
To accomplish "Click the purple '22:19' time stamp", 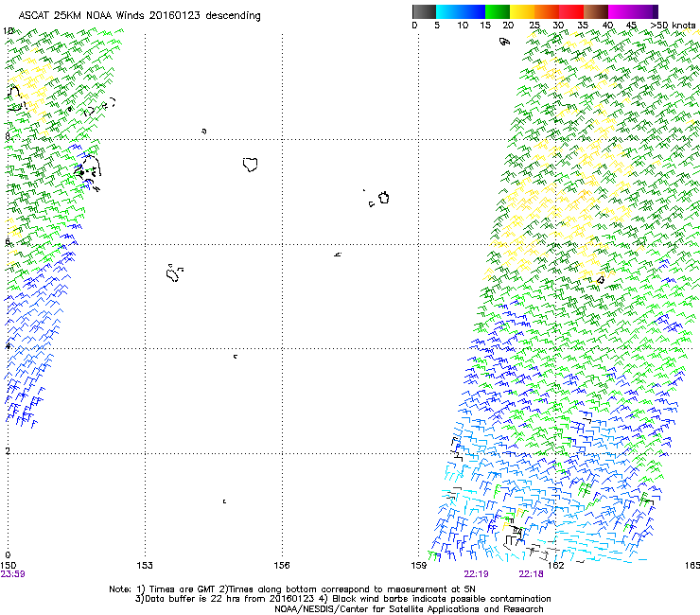I will 476,574.
